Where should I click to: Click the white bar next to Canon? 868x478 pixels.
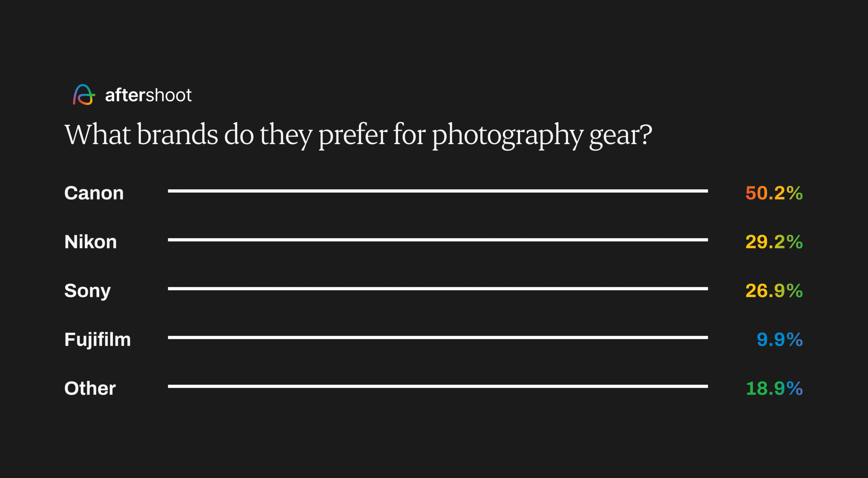[438, 191]
